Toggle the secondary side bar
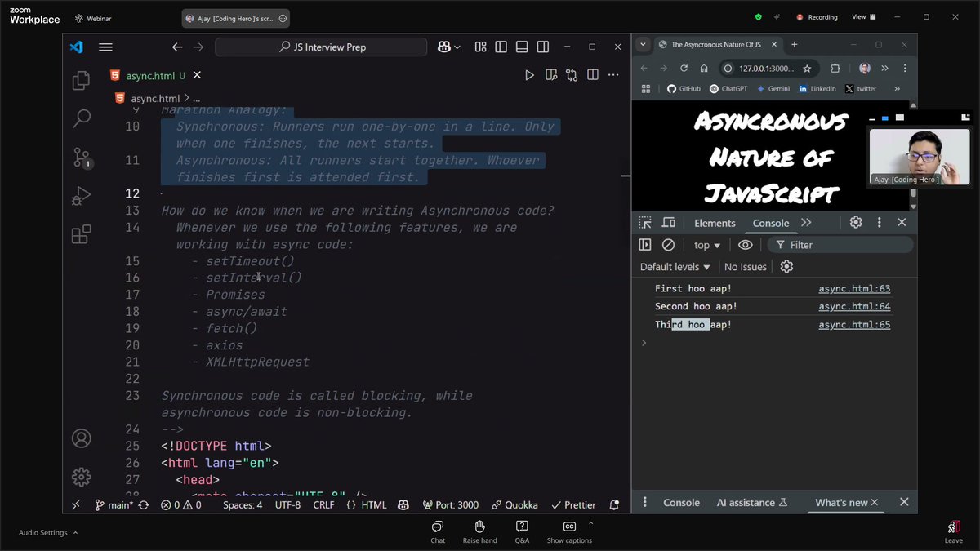The width and height of the screenshot is (980, 551). (542, 47)
